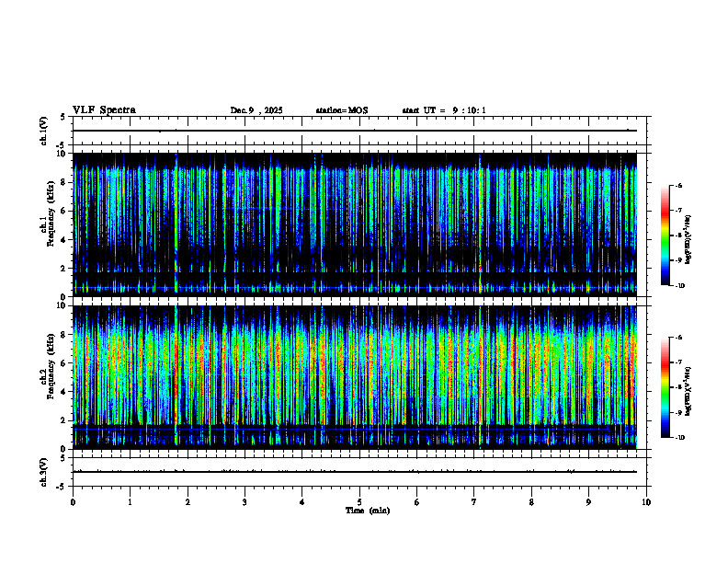728x563 pixels.
Task: Click time axis tick label "6"
Action: [x=416, y=502]
